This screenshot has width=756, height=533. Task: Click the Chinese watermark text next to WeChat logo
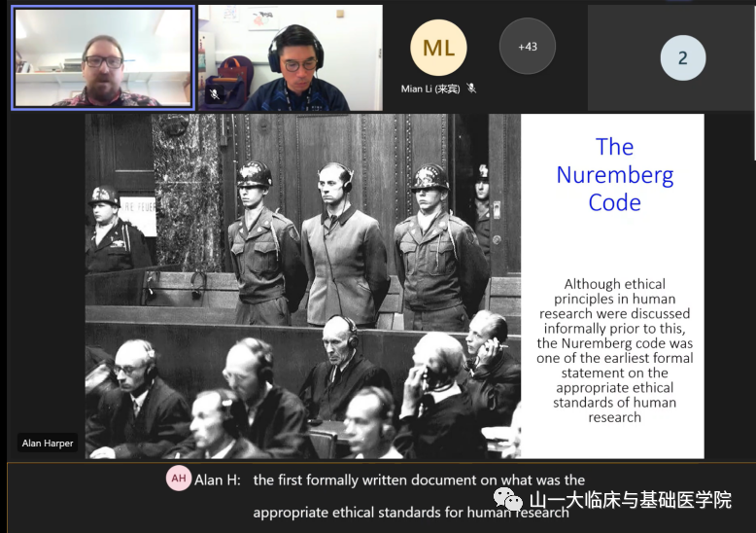630,501
